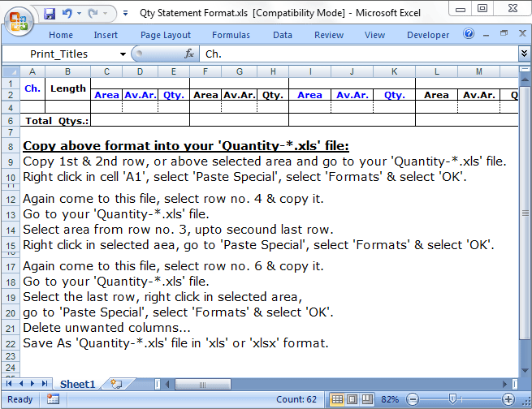Viewport: 532px width, 409px height.
Task: Open the Formulas ribbon tab
Action: 231,35
